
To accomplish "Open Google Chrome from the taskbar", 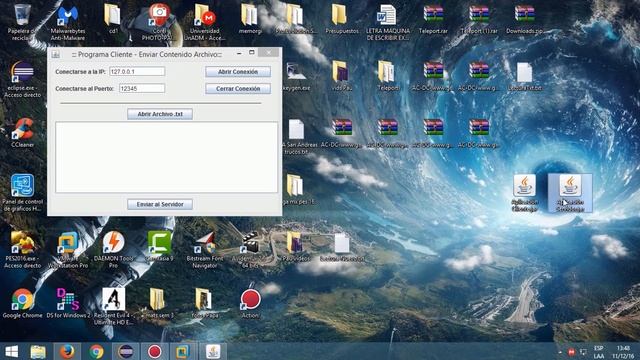I will click(x=96, y=352).
